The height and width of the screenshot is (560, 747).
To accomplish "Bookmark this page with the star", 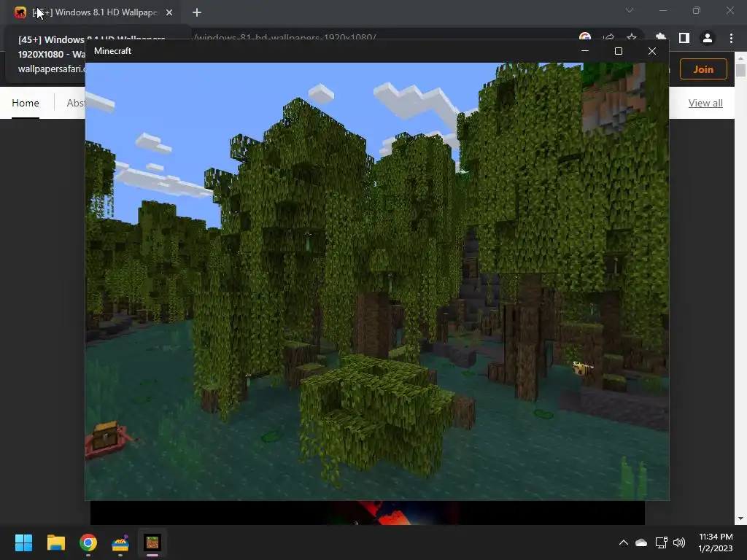I will coord(632,37).
